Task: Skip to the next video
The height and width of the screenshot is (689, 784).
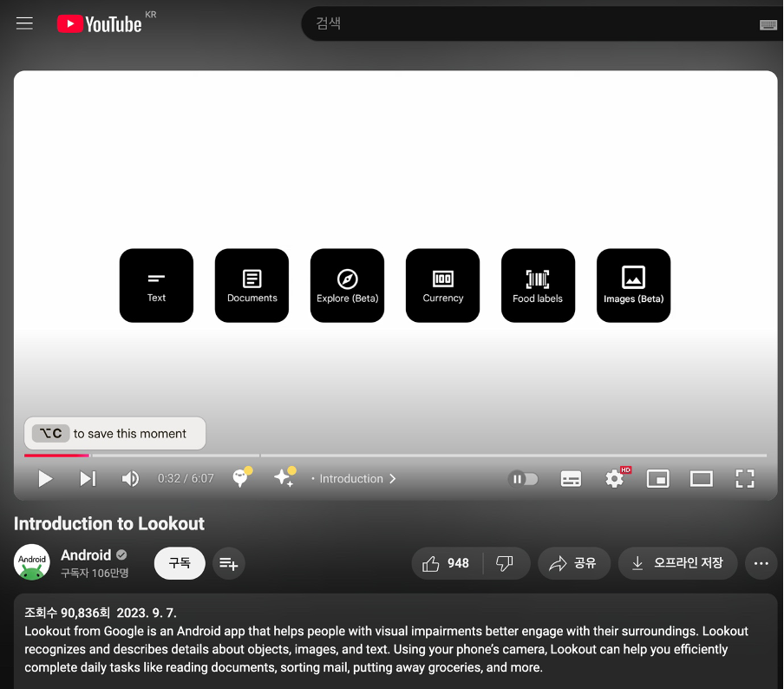Action: point(88,479)
